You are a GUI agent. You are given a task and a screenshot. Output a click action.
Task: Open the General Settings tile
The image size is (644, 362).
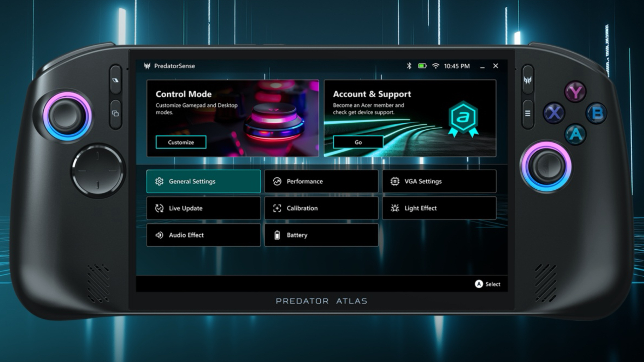[x=204, y=181]
